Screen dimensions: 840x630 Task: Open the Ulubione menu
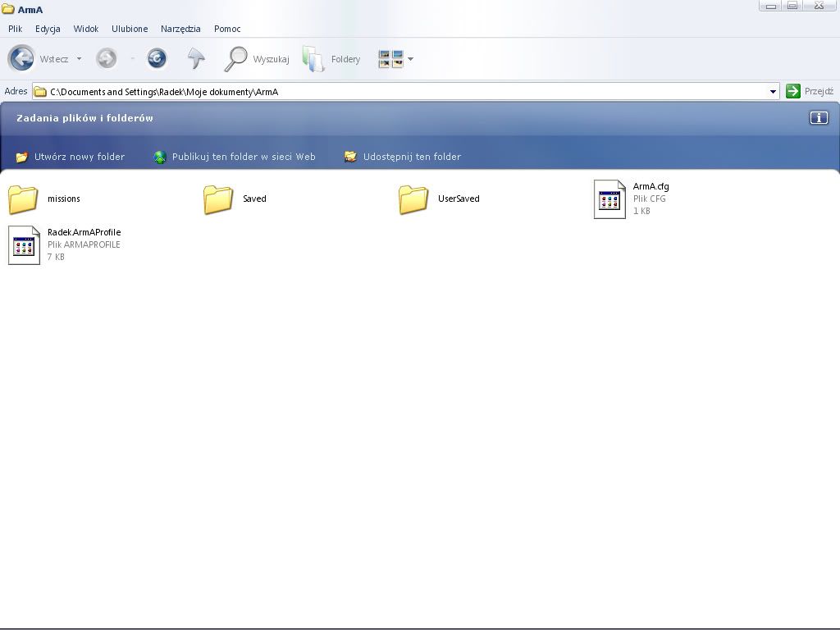pos(130,29)
